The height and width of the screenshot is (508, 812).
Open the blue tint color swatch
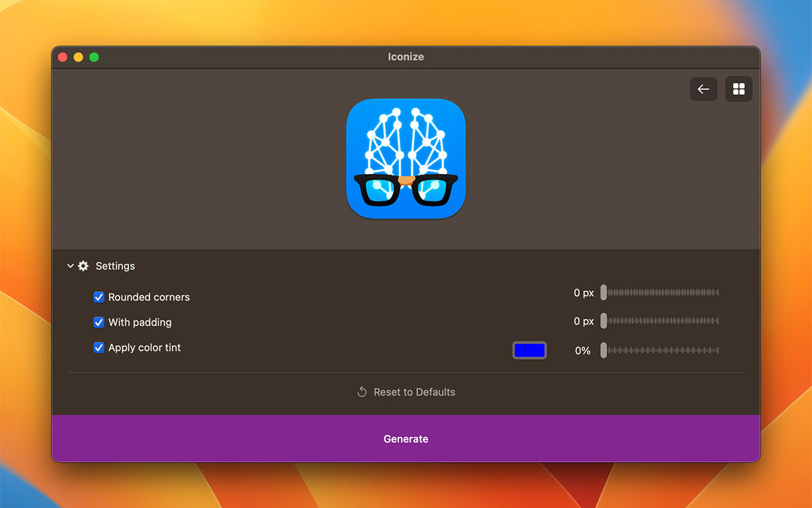(x=529, y=350)
